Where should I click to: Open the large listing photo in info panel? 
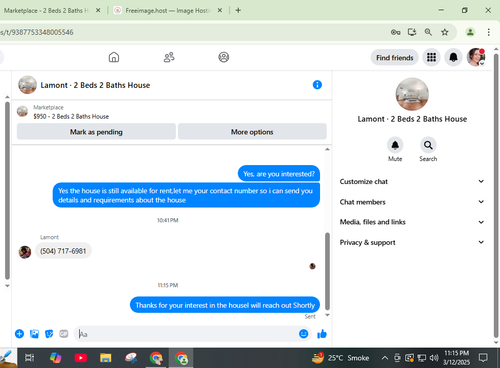pos(412,94)
